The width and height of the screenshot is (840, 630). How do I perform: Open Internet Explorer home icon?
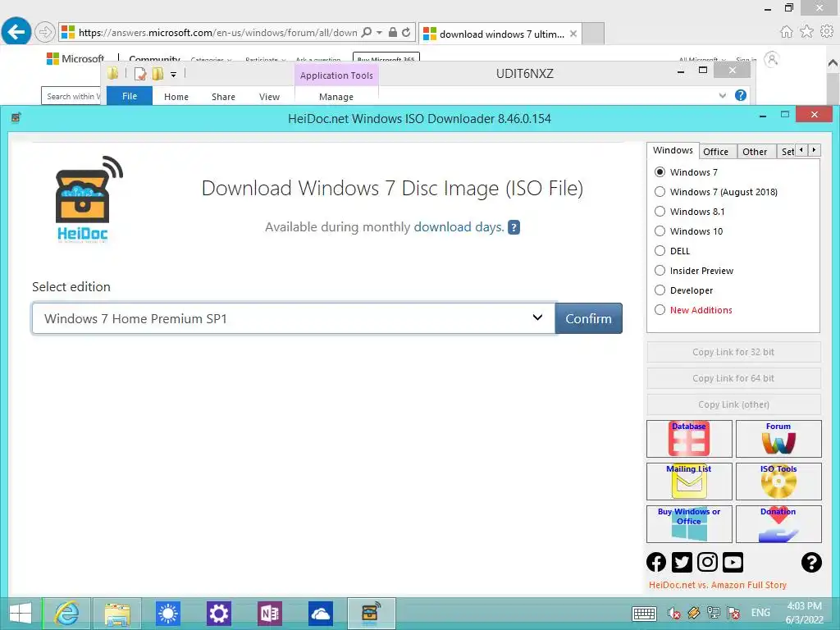pyautogui.click(x=787, y=32)
